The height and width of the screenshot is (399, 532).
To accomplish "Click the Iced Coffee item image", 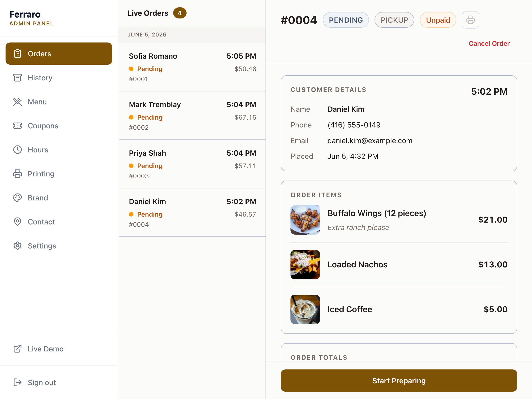I will [x=305, y=309].
